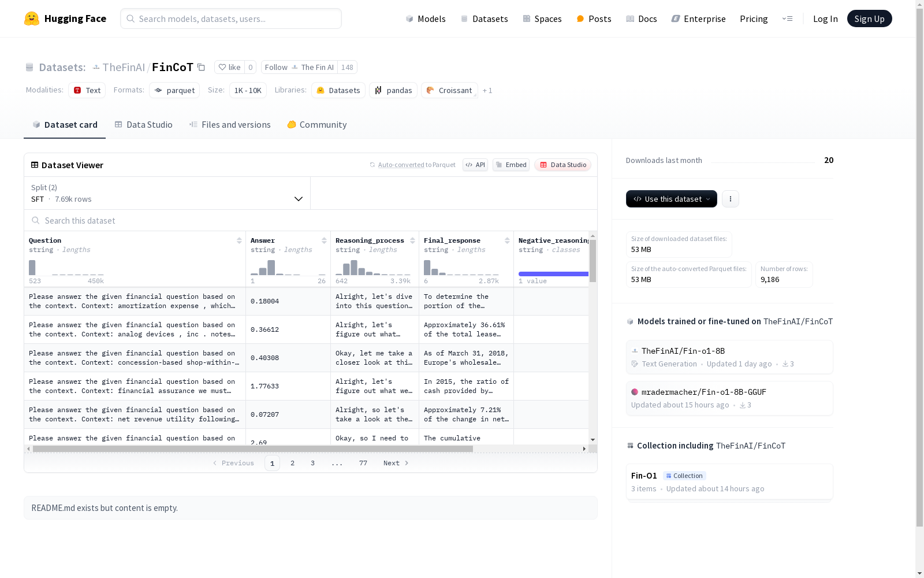Click the Question lengths histogram bar
Screen dimensions: 924x578
(32, 268)
